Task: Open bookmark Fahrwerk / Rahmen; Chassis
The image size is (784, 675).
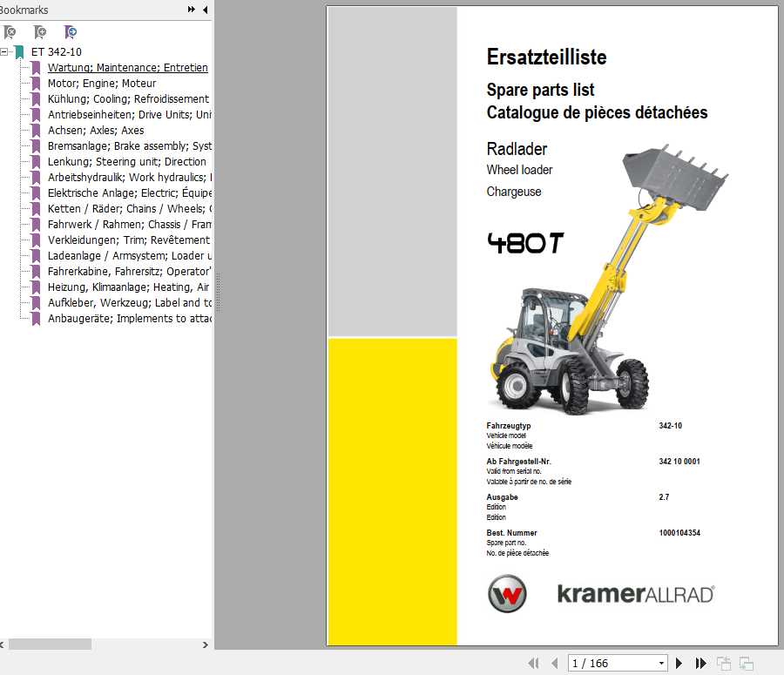Action: [x=129, y=224]
